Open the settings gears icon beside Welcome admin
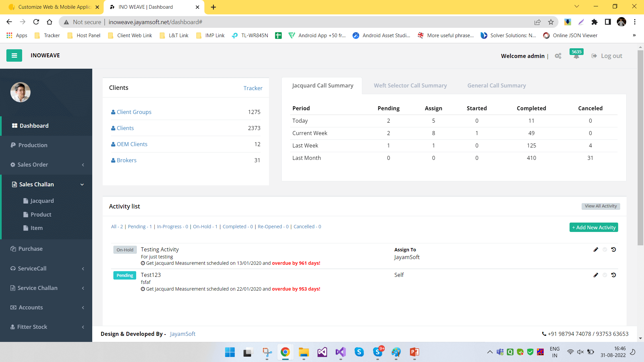 pyautogui.click(x=558, y=56)
